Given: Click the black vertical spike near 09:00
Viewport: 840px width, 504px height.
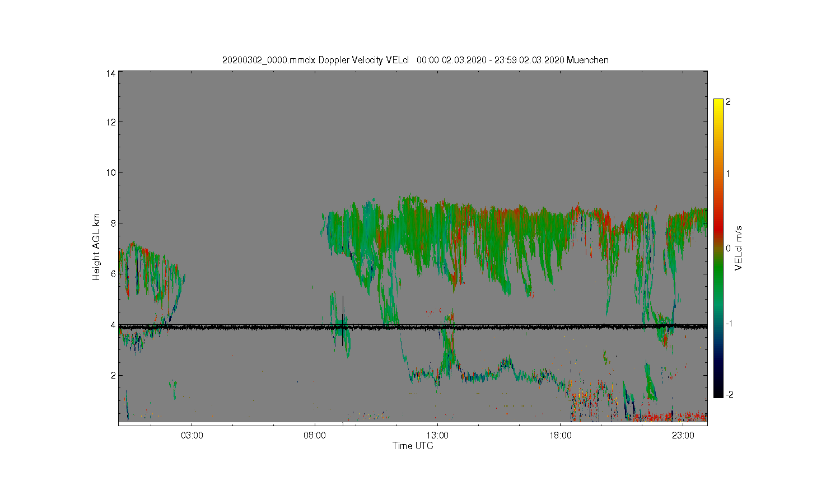Looking at the screenshot, I should tap(343, 320).
